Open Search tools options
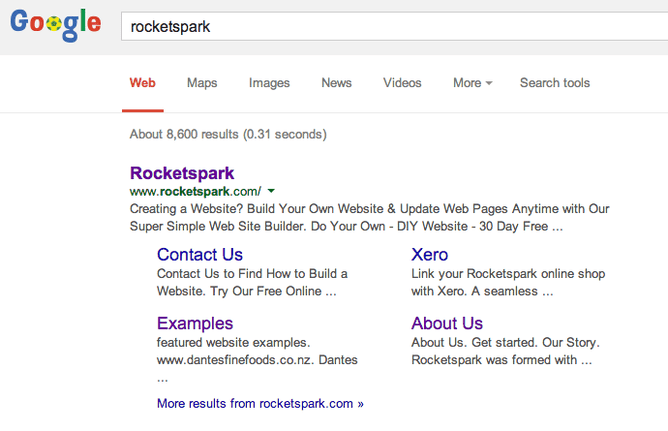This screenshot has height=431, width=668. 554,83
